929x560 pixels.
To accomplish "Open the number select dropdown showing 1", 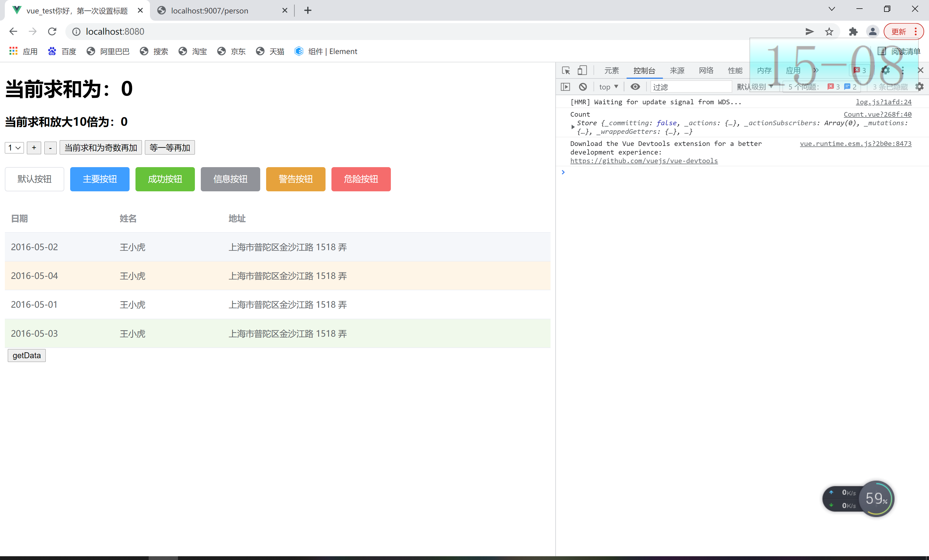I will (x=14, y=148).
